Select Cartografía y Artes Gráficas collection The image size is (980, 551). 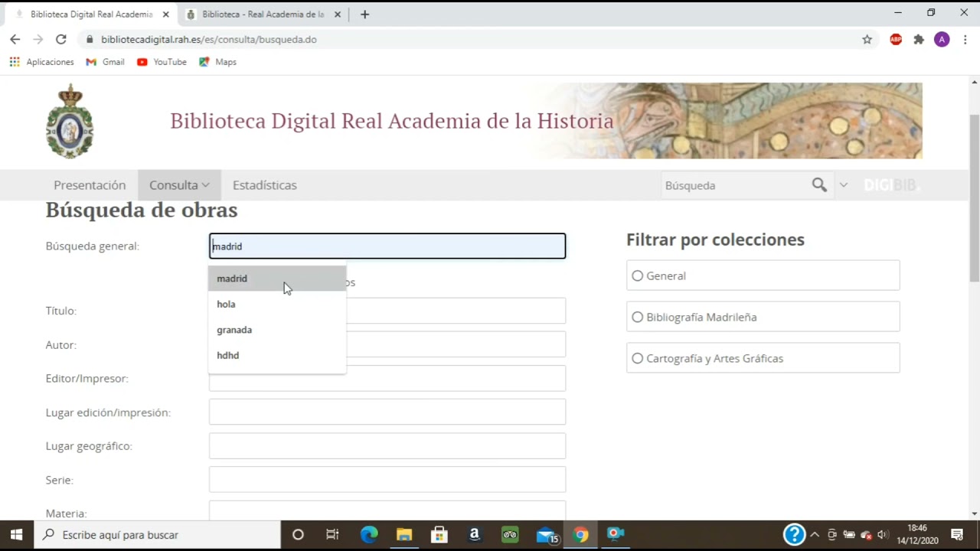click(x=637, y=358)
